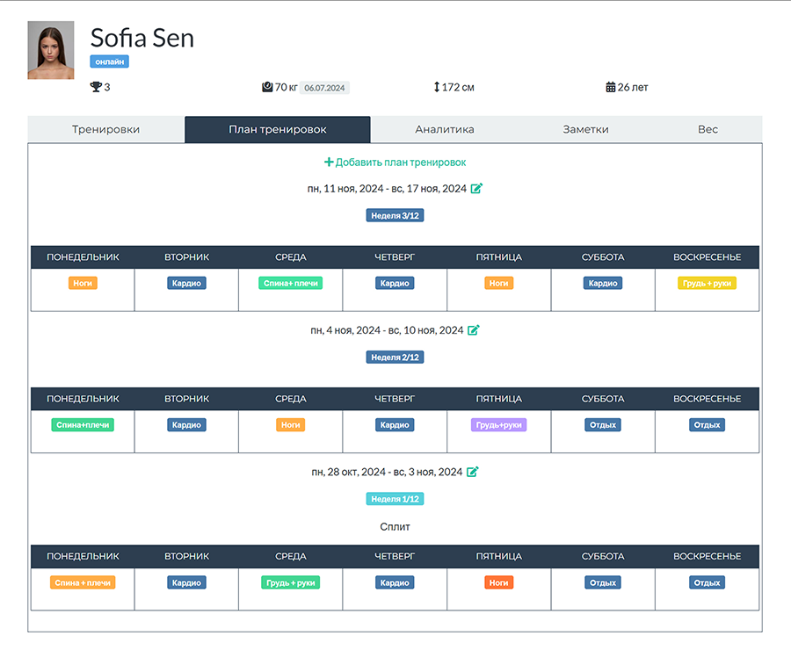This screenshot has height=672, width=791.
Task: Click Добавить план тренировок link
Action: click(401, 163)
